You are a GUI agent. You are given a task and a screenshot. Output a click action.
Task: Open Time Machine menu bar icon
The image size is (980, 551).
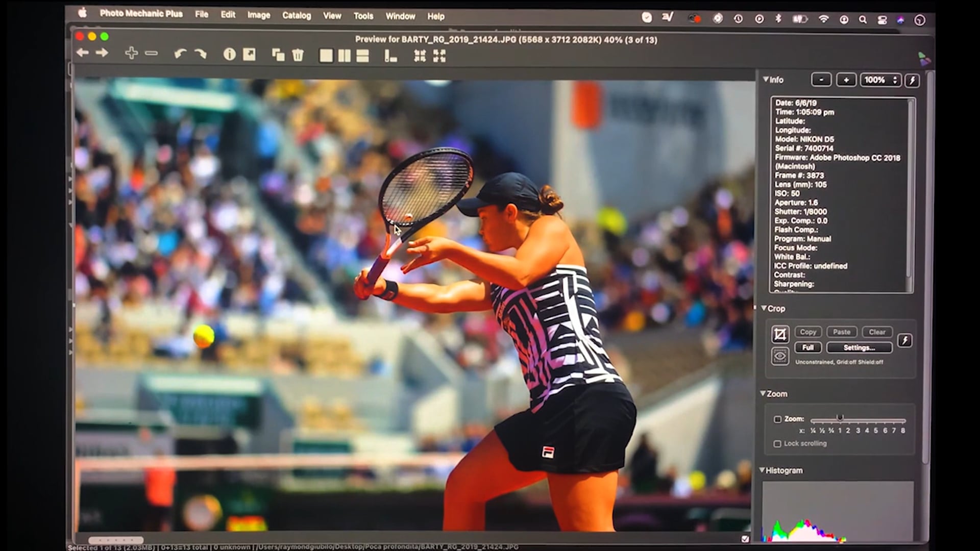click(x=739, y=19)
